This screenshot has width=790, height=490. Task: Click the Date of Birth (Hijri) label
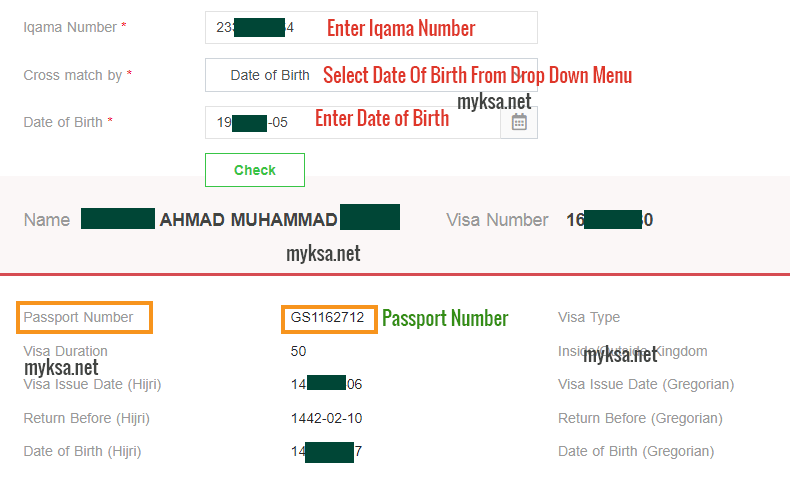82,451
